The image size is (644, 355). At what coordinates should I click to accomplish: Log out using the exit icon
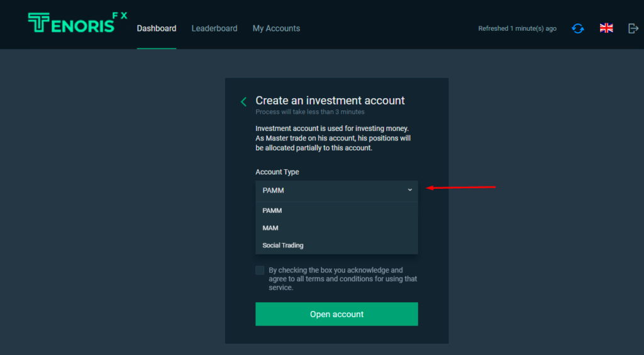(633, 28)
